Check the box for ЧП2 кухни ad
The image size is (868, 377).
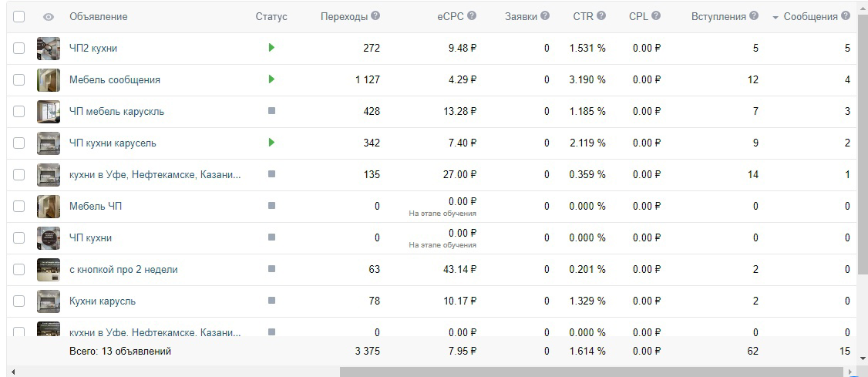pos(19,48)
